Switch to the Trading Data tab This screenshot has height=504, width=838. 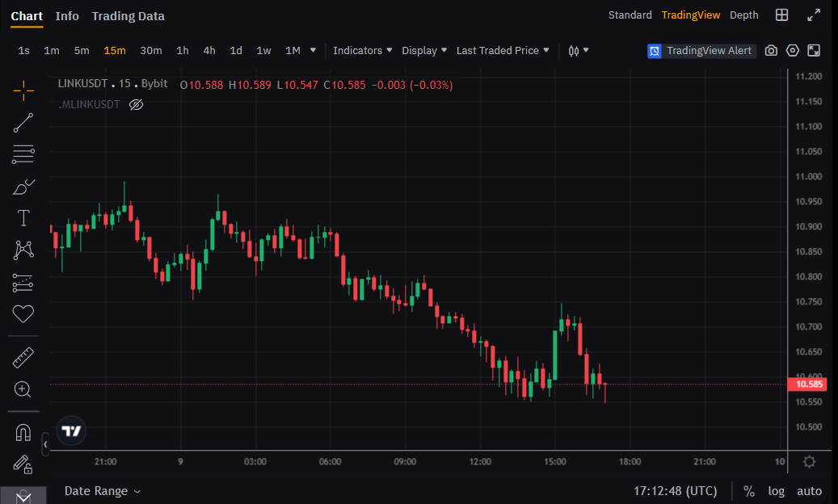(x=128, y=16)
